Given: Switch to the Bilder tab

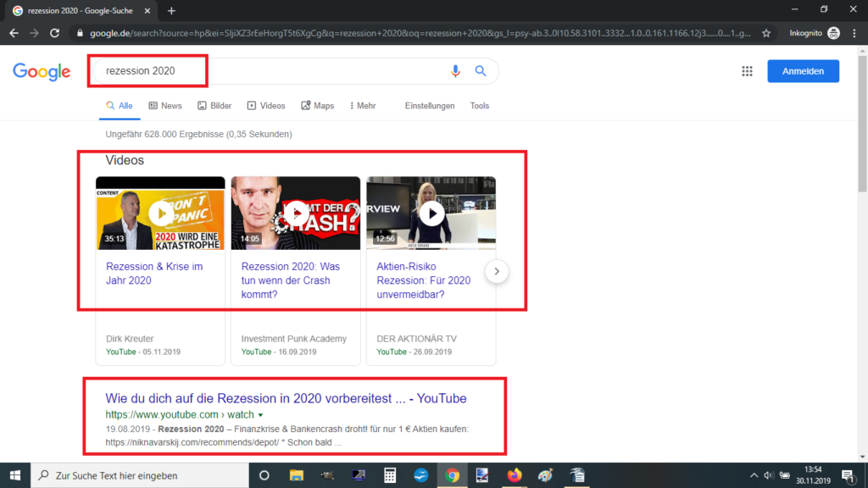Looking at the screenshot, I should coord(214,106).
